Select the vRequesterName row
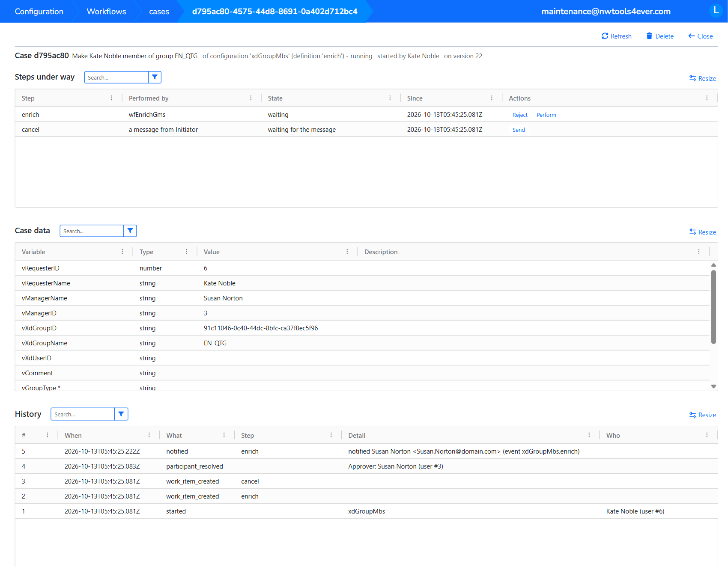 [362, 283]
